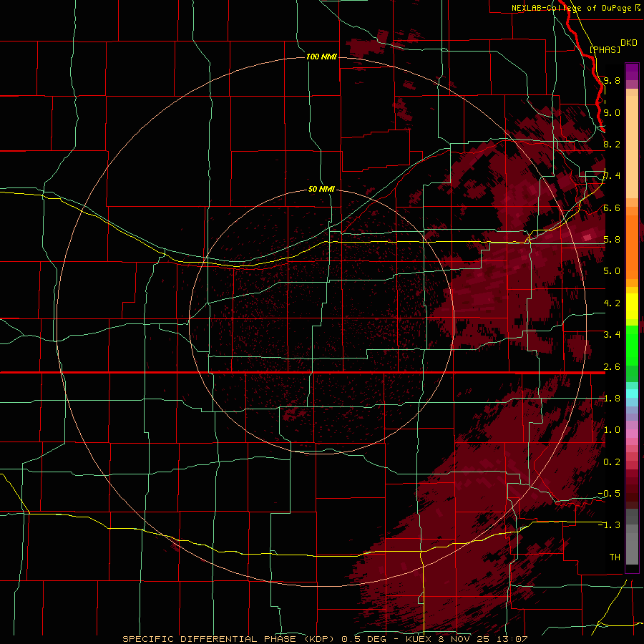644x644 pixels.
Task: Click the 100 NMI range ring label
Action: [x=321, y=57]
